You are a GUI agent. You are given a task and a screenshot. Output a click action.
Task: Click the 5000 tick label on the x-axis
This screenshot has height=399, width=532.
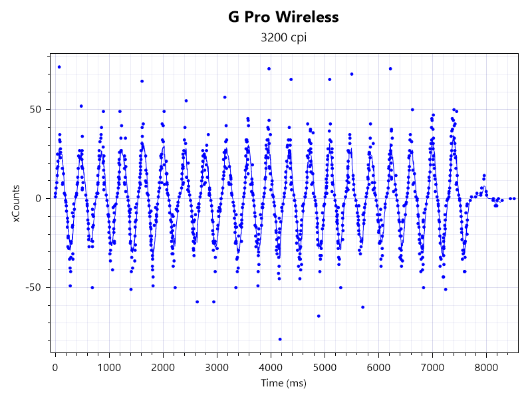click(325, 368)
